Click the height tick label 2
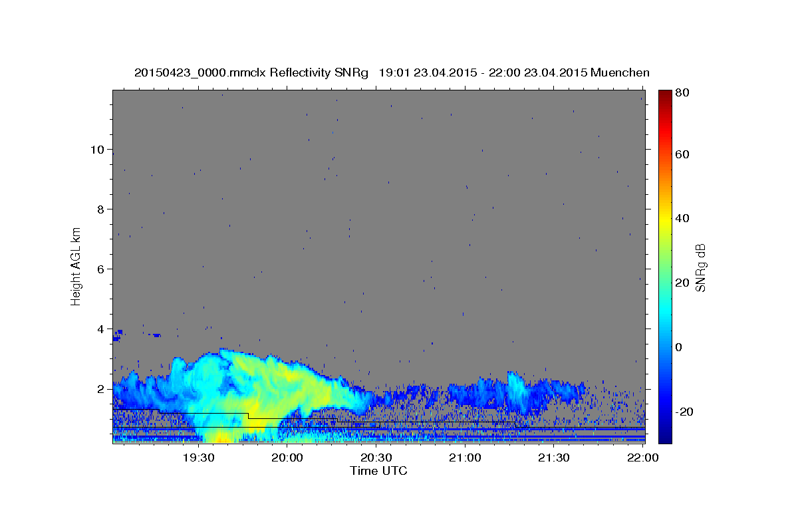This screenshot has width=798, height=532. [x=102, y=389]
